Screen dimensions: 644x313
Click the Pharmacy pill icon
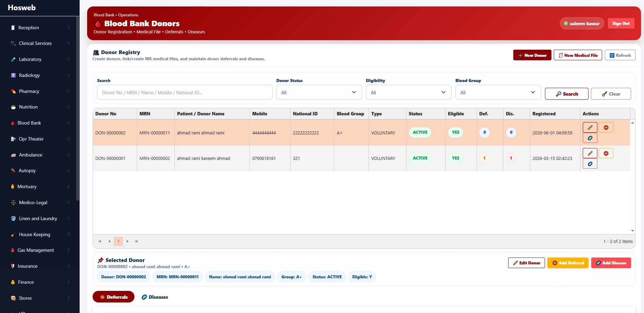pyautogui.click(x=13, y=91)
